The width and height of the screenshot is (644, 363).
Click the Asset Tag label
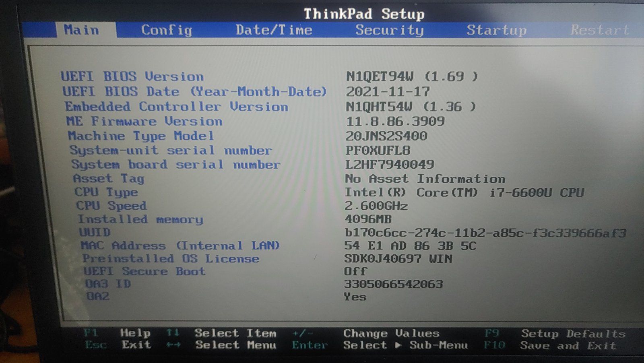(x=108, y=179)
